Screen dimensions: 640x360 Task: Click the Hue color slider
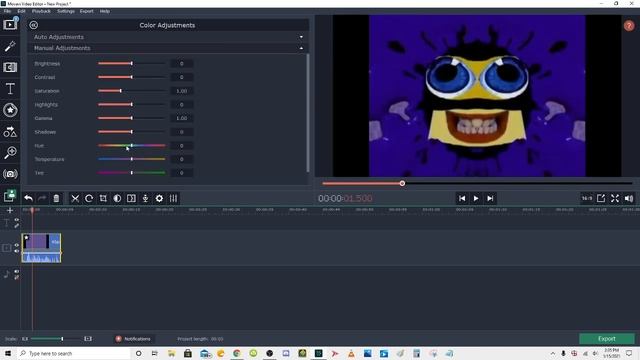131,145
